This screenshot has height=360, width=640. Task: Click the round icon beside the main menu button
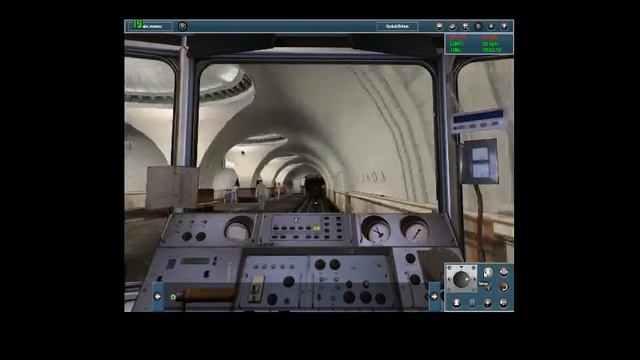click(x=182, y=26)
